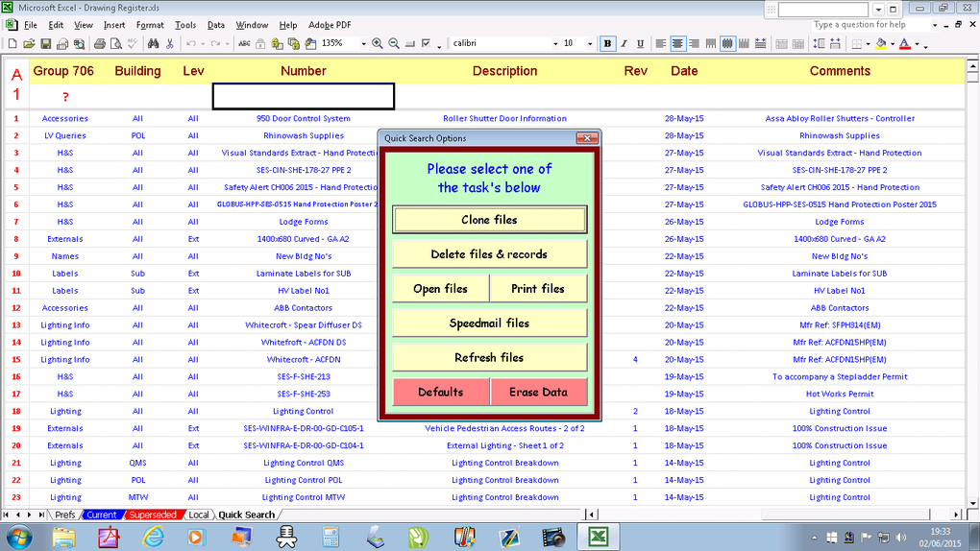Close the Quick Search Options dialog
The height and width of the screenshot is (551, 980).
coord(587,138)
